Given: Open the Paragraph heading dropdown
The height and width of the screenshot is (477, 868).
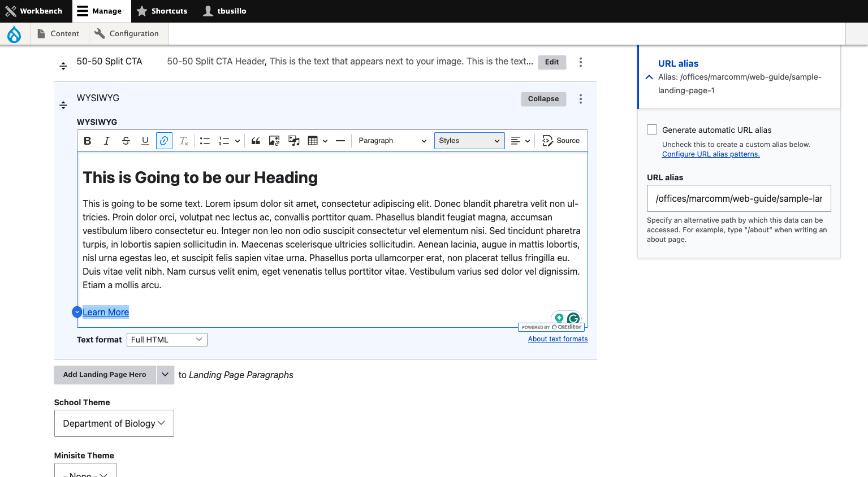Looking at the screenshot, I should click(392, 141).
